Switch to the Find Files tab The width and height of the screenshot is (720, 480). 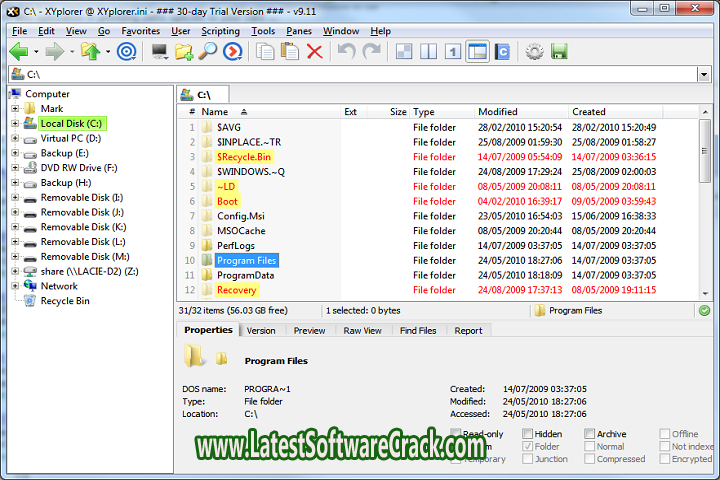417,330
